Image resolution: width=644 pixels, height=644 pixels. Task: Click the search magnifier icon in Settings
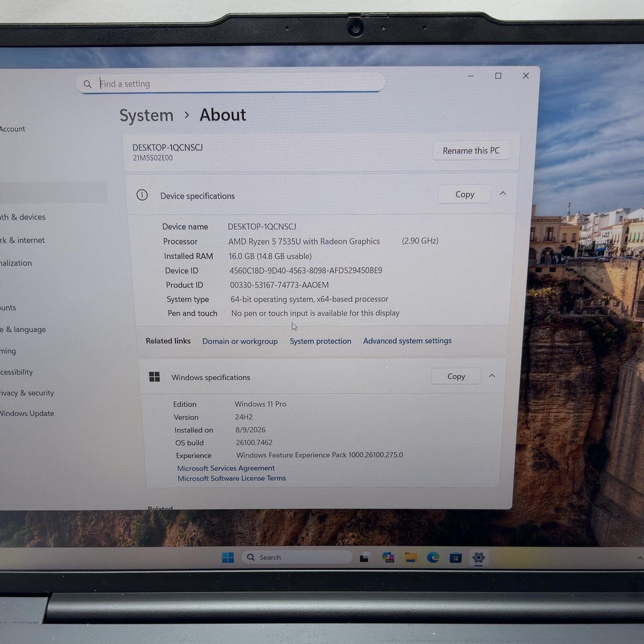[x=87, y=84]
